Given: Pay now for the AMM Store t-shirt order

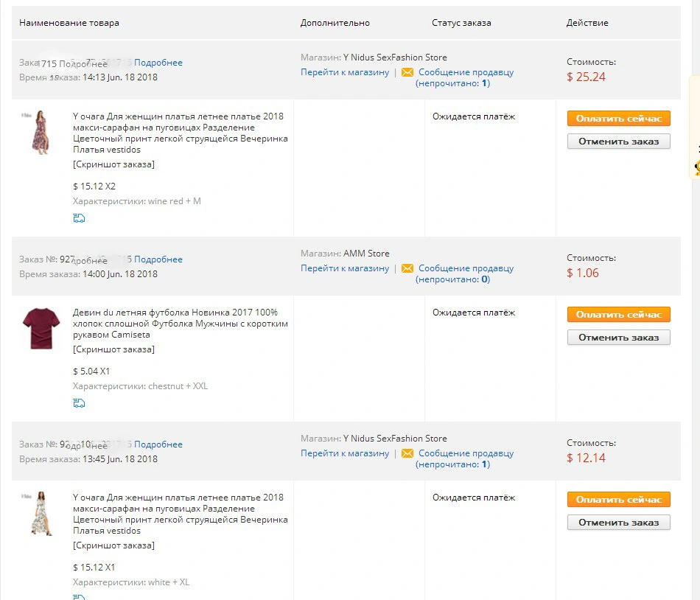Looking at the screenshot, I should point(619,314).
